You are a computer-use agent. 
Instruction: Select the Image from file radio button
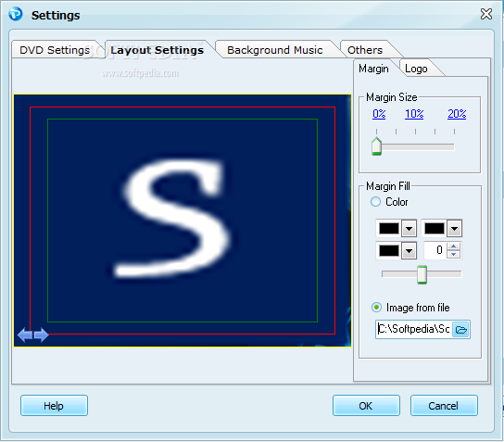point(376,308)
